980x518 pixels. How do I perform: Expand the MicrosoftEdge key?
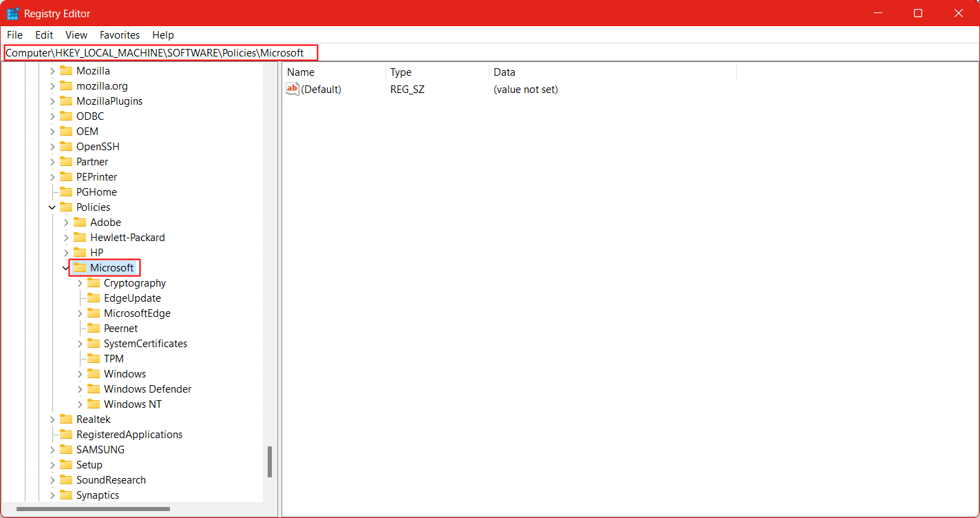(x=80, y=313)
